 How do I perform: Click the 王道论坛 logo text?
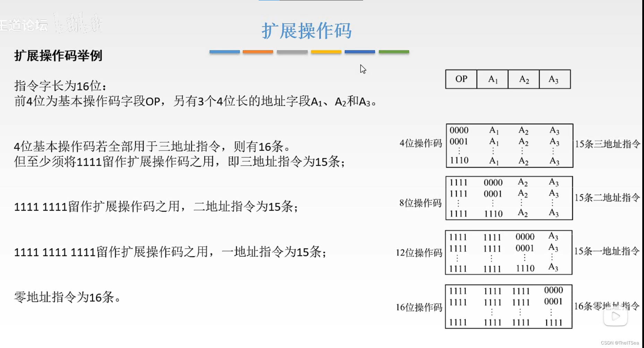pos(24,25)
